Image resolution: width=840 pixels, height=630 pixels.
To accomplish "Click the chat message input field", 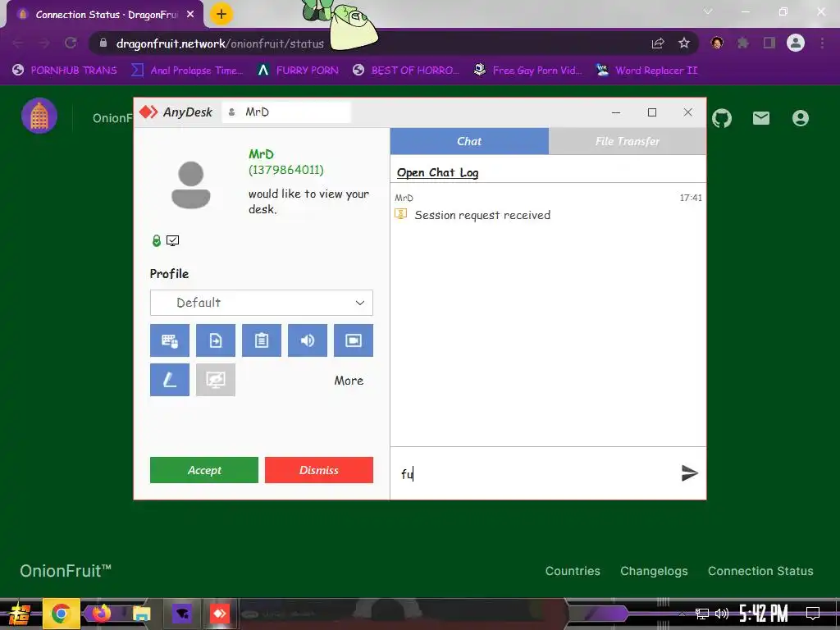I will 536,473.
